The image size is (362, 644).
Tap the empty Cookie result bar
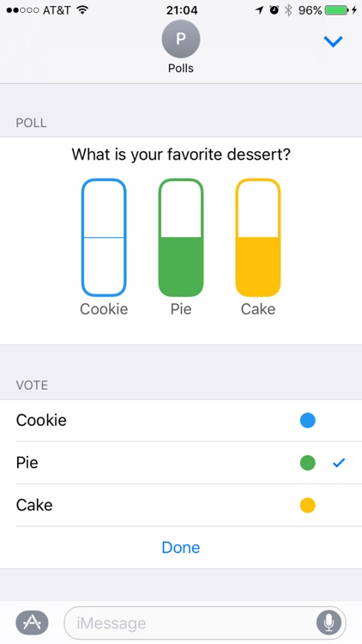104,237
